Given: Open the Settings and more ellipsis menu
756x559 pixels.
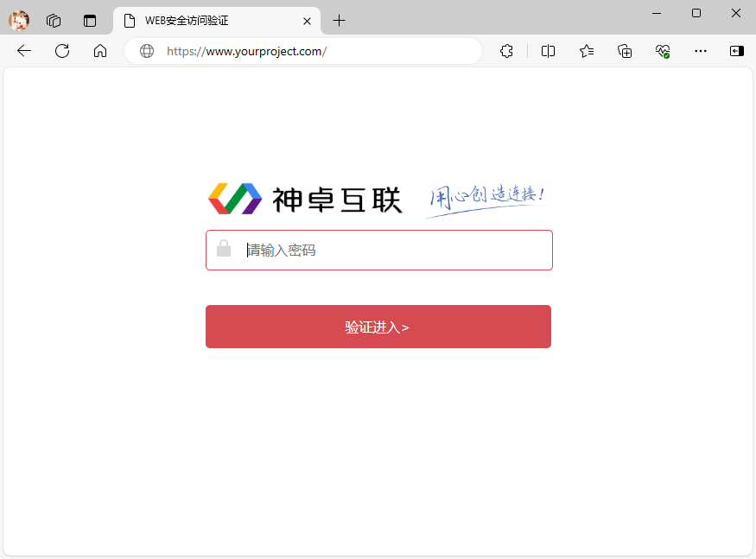Looking at the screenshot, I should click(700, 51).
